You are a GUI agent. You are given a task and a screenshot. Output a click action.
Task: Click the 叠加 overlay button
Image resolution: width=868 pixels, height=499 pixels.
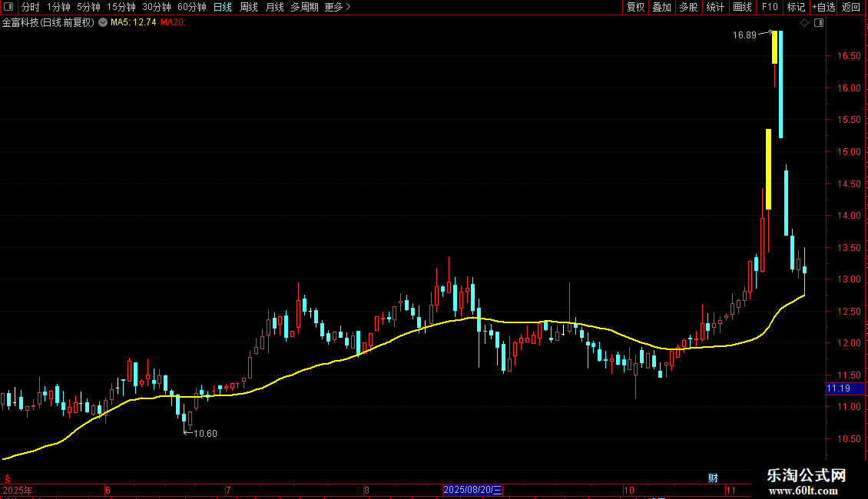point(661,7)
